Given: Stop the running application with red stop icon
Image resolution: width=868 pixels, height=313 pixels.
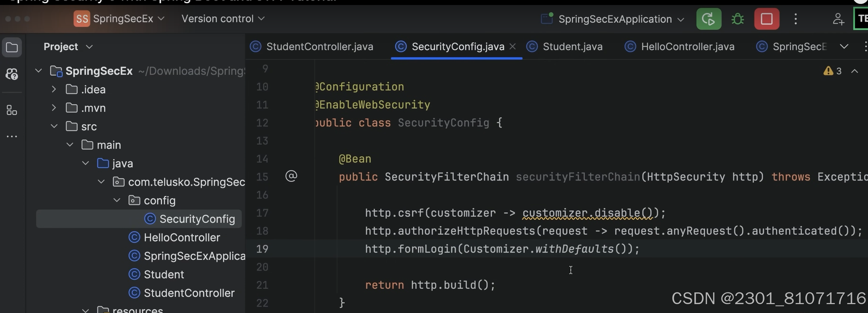Looking at the screenshot, I should click(x=767, y=19).
